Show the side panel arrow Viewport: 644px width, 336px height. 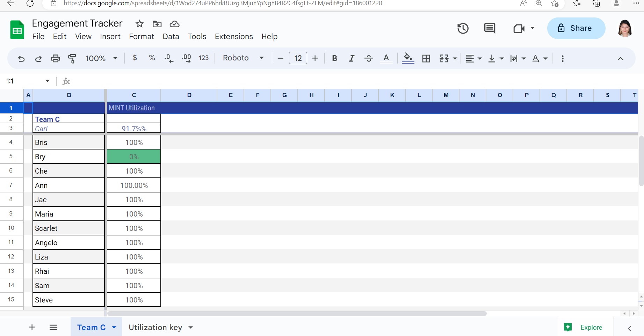pos(629,328)
